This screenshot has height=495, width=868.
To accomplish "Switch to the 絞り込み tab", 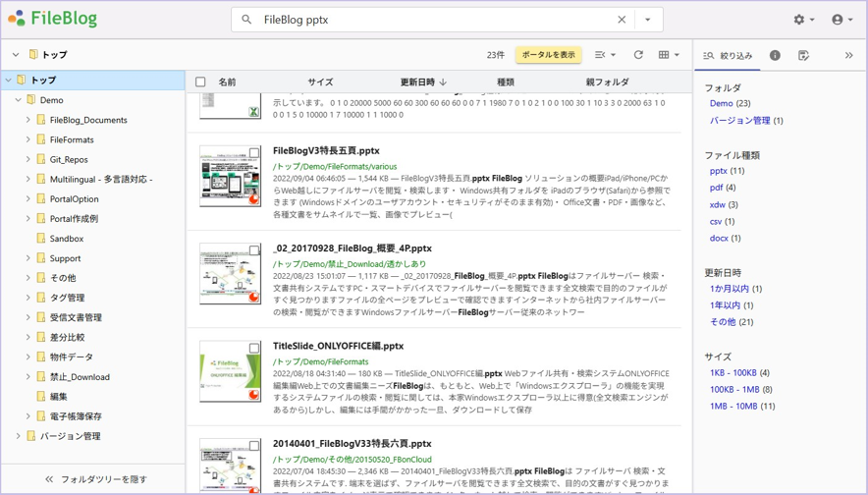I will (728, 55).
